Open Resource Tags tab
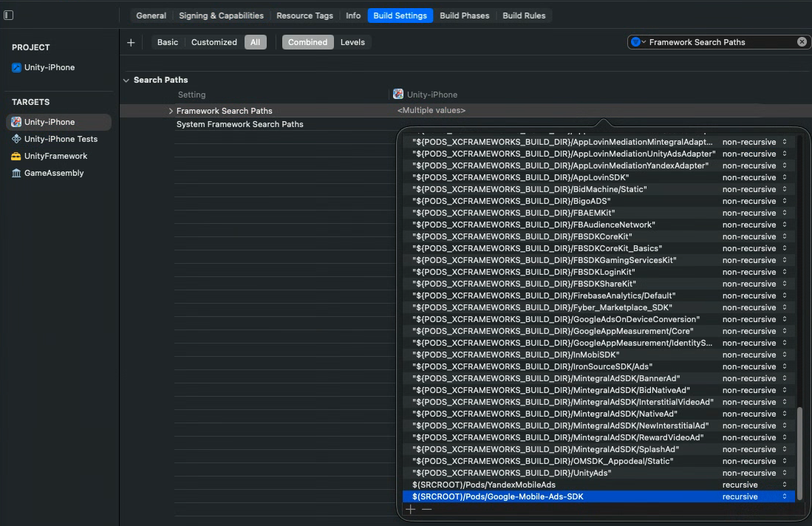812x526 pixels. pyautogui.click(x=304, y=16)
